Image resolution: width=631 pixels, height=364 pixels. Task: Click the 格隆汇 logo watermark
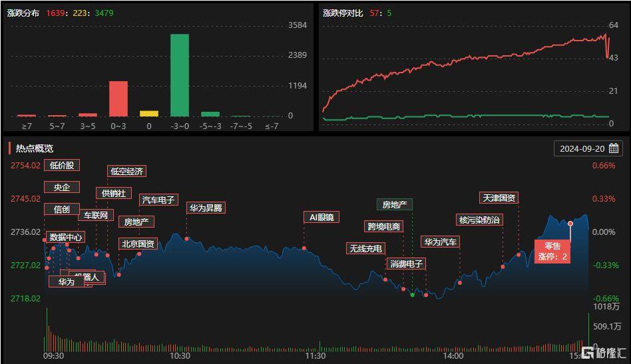click(x=604, y=353)
